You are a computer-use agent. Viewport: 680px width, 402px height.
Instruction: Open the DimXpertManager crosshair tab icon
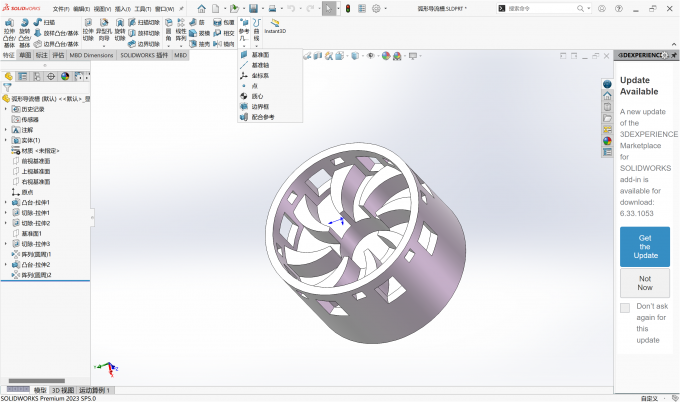click(51, 76)
